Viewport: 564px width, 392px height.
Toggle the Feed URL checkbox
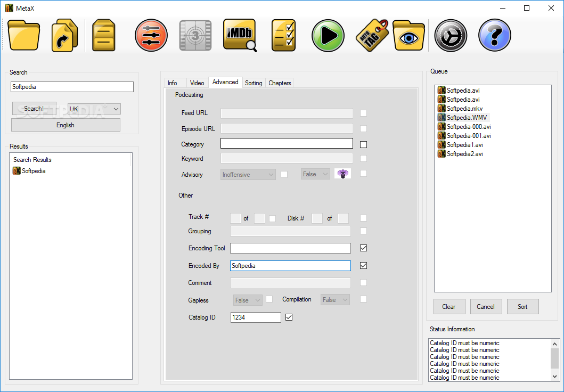[363, 113]
